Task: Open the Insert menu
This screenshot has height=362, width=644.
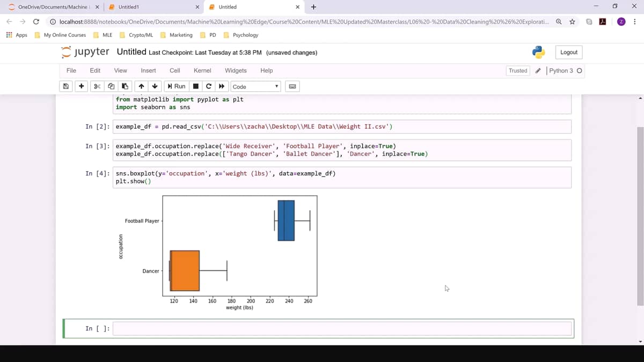Action: click(148, 70)
